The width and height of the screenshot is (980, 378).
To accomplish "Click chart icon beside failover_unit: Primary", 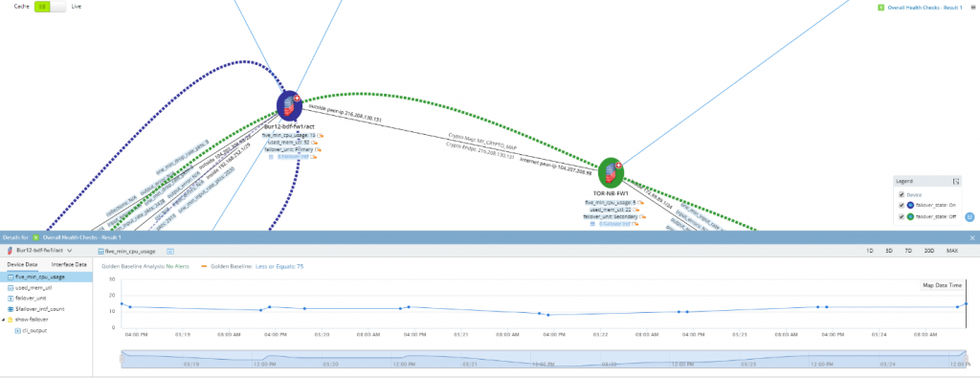I will [x=318, y=150].
